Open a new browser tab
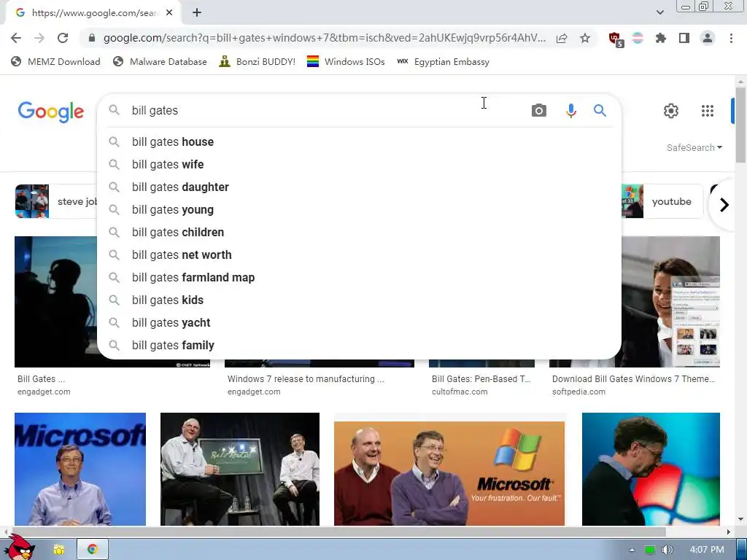The width and height of the screenshot is (747, 560). [x=197, y=13]
